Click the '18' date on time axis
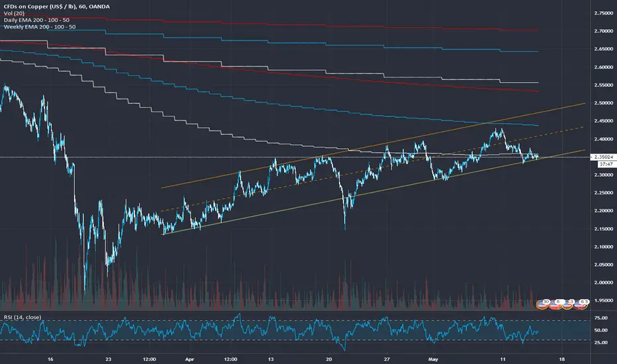Screen dimensions: 617x364 click(562, 359)
